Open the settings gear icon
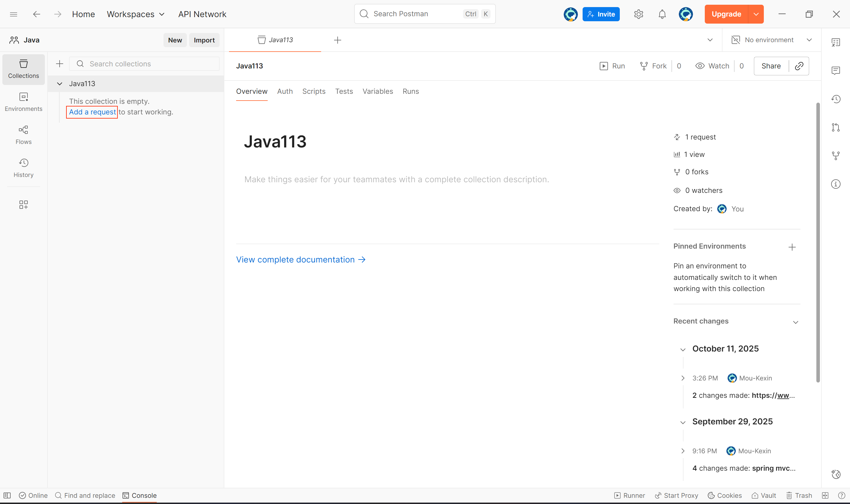The image size is (850, 504). [638, 14]
